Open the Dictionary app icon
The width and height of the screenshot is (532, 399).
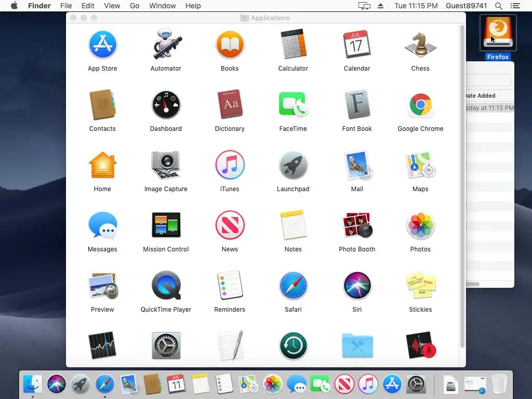(x=230, y=105)
